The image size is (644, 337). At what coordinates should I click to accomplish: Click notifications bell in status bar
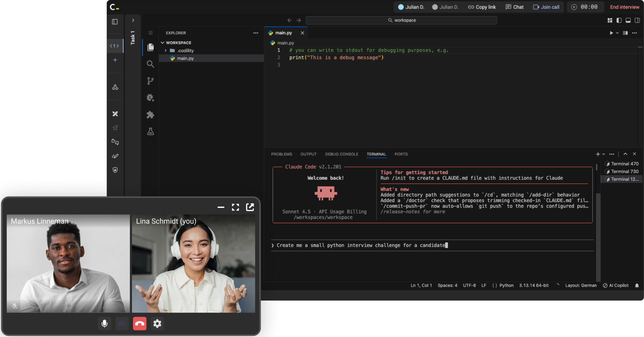pos(637,285)
